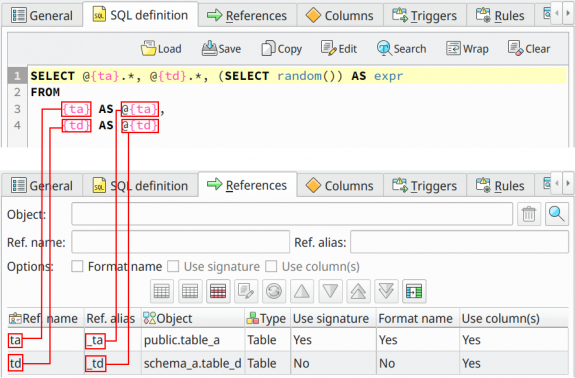Open the Triggers tab in the code view

pos(425,16)
